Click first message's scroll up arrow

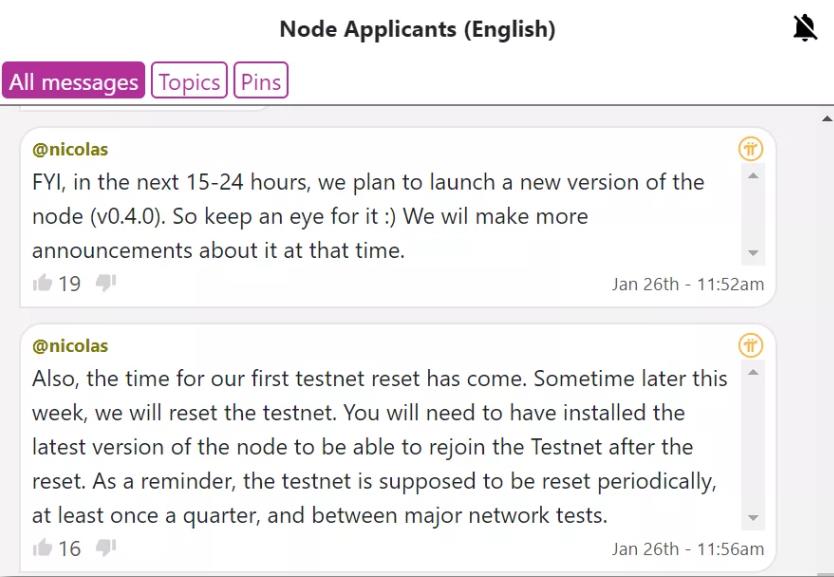coord(753,176)
